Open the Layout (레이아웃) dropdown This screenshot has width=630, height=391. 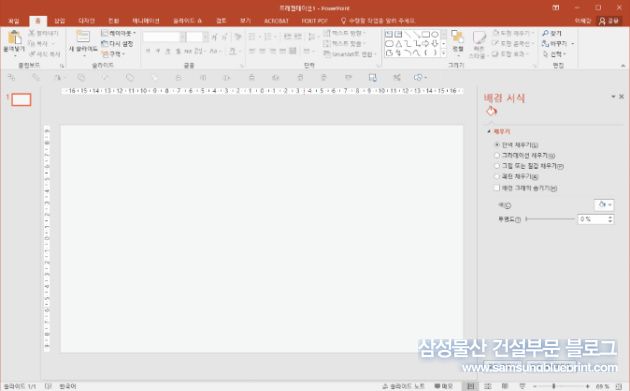tap(119, 33)
